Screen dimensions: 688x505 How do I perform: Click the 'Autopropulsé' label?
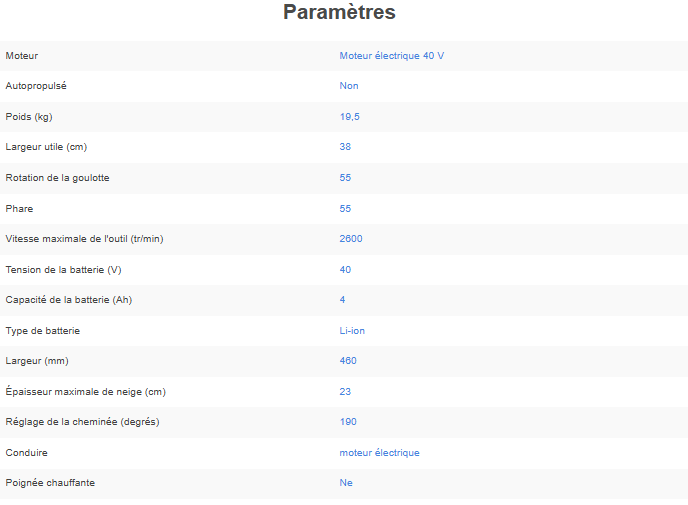coord(36,86)
